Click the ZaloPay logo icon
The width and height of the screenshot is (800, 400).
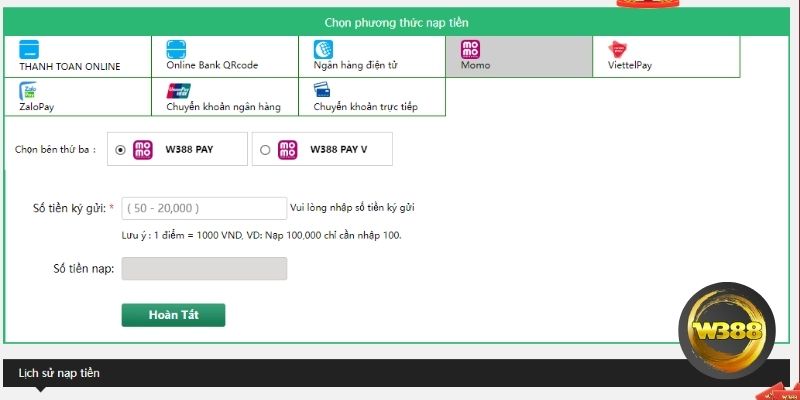tap(28, 91)
